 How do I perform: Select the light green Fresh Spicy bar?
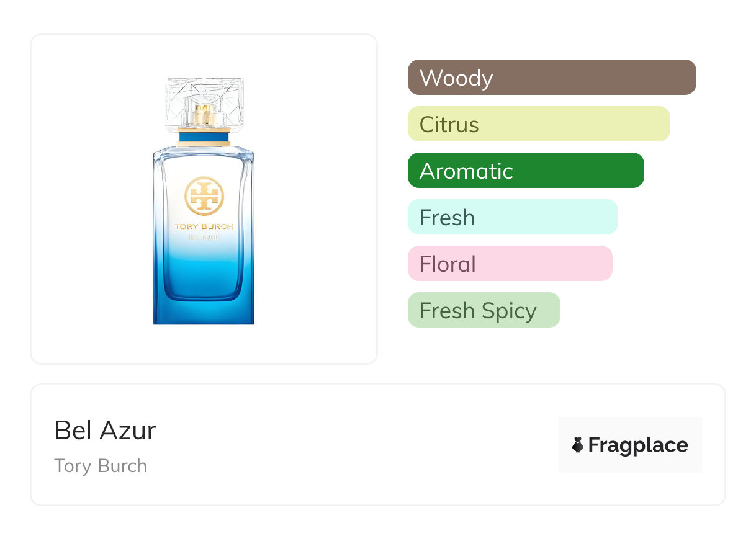tap(484, 310)
